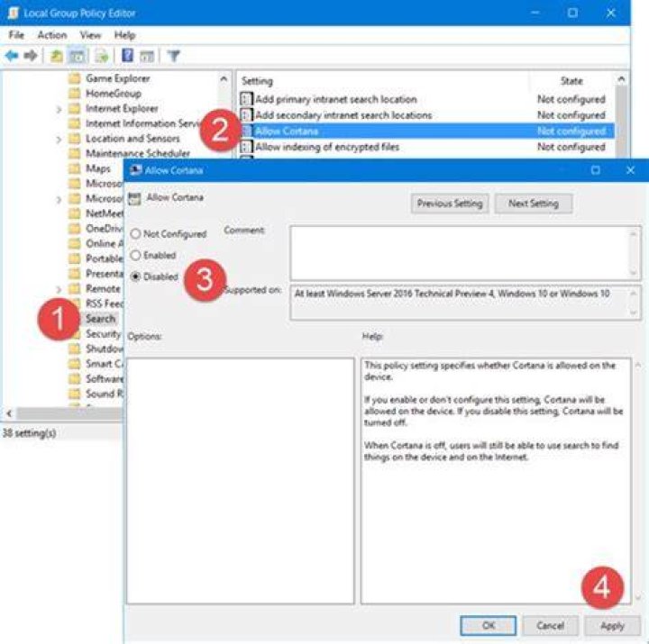Click the policy icon beside the Allow Cortana heading
The width and height of the screenshot is (649, 644).
click(134, 198)
